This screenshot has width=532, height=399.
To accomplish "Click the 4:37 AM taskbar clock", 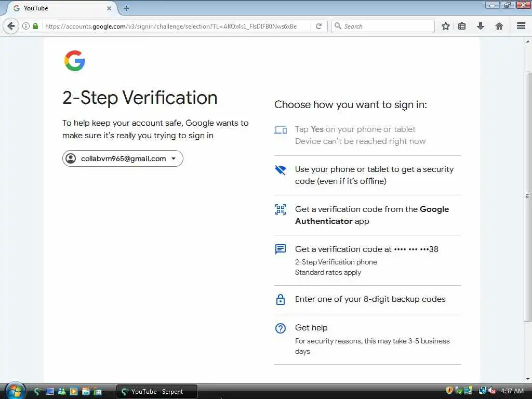I will click(x=512, y=391).
